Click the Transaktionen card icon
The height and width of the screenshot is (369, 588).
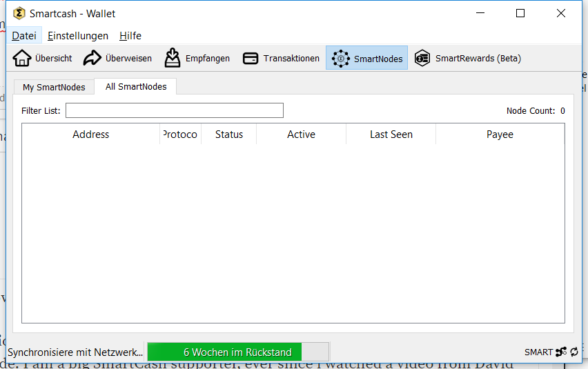[251, 59]
